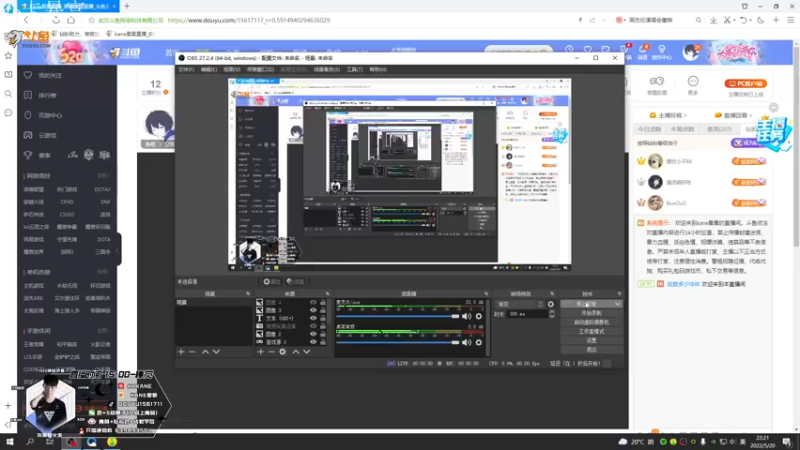
Task: Toggle visibility of 文本 (GDI+) source
Action: click(x=313, y=318)
